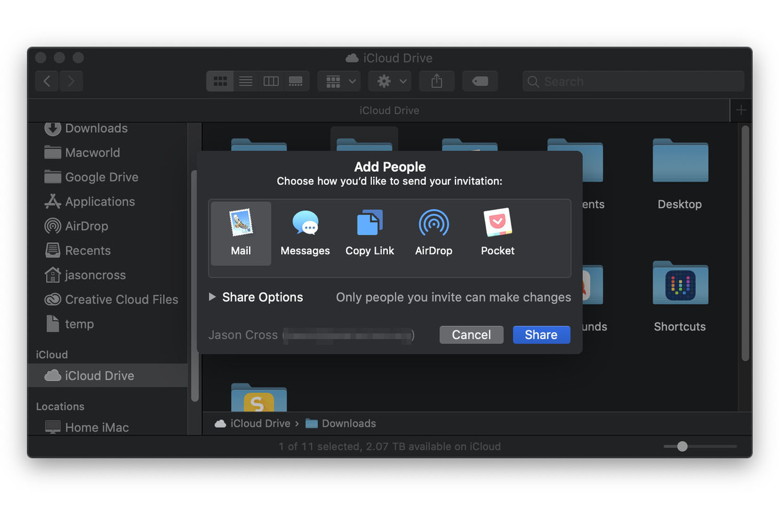Select AirDrop in the Add People dialog
The height and width of the screenshot is (520, 780).
click(x=433, y=233)
